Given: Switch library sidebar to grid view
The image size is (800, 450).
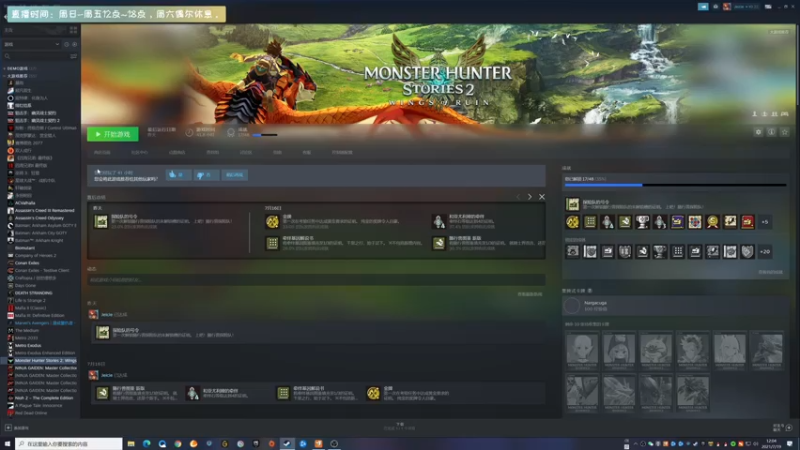Looking at the screenshot, I should tap(73, 30).
